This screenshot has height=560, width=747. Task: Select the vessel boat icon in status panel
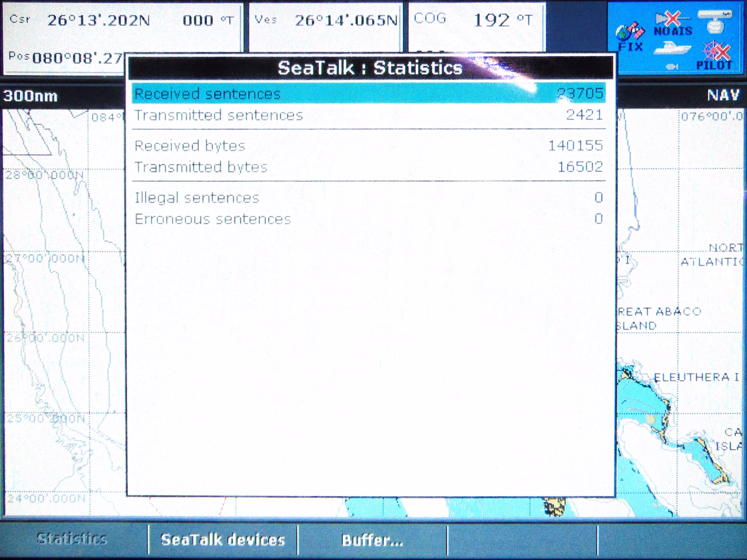click(672, 48)
